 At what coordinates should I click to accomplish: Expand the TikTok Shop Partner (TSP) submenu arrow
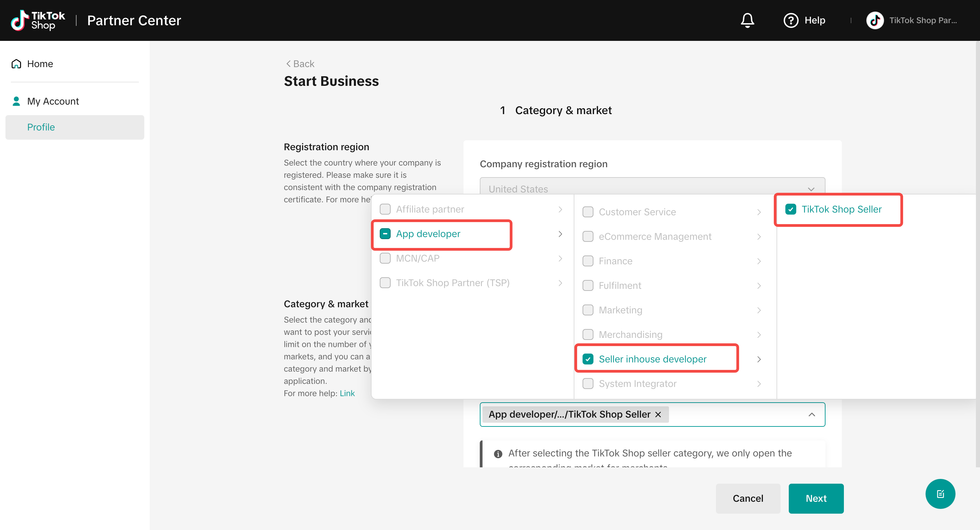click(560, 283)
